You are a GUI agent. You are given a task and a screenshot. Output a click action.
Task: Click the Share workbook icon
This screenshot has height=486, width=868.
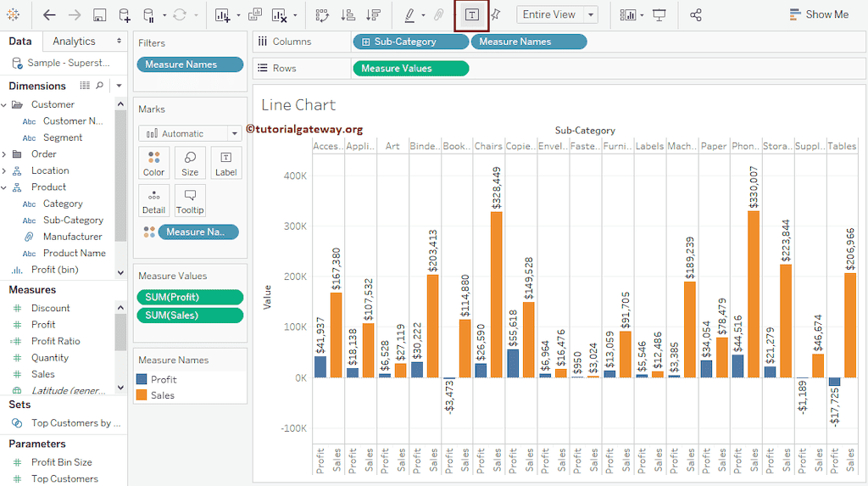[696, 14]
